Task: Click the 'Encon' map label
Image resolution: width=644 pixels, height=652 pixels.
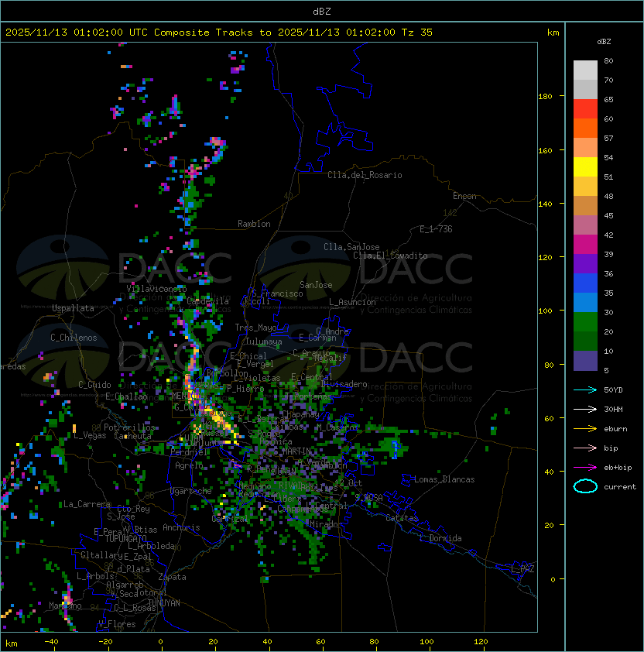Action: [x=464, y=196]
